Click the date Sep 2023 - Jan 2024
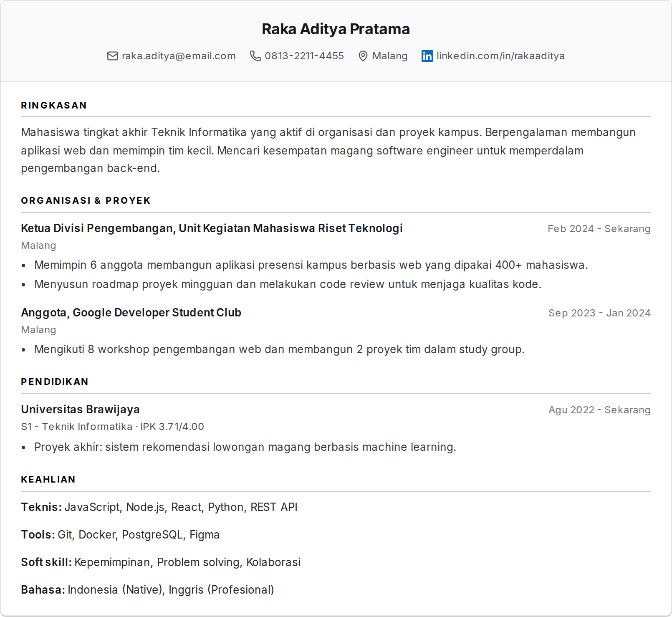Image resolution: width=672 pixels, height=617 pixels. click(x=599, y=313)
